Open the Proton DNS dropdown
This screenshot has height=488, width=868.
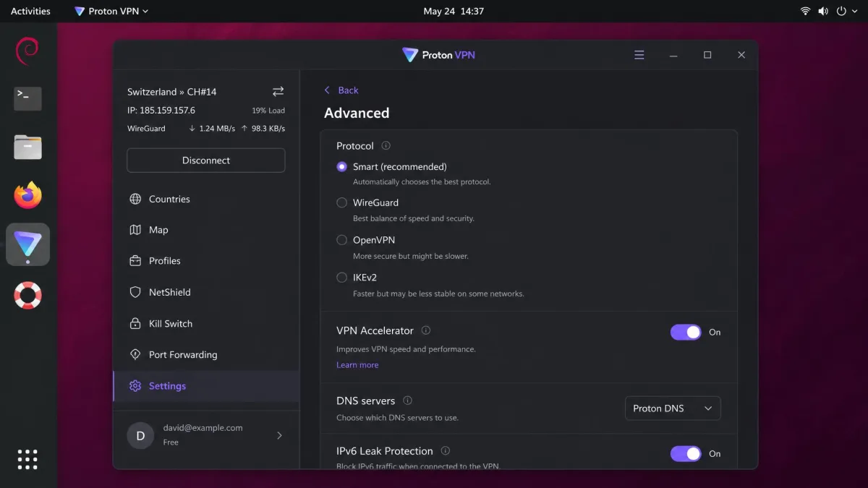coord(673,408)
